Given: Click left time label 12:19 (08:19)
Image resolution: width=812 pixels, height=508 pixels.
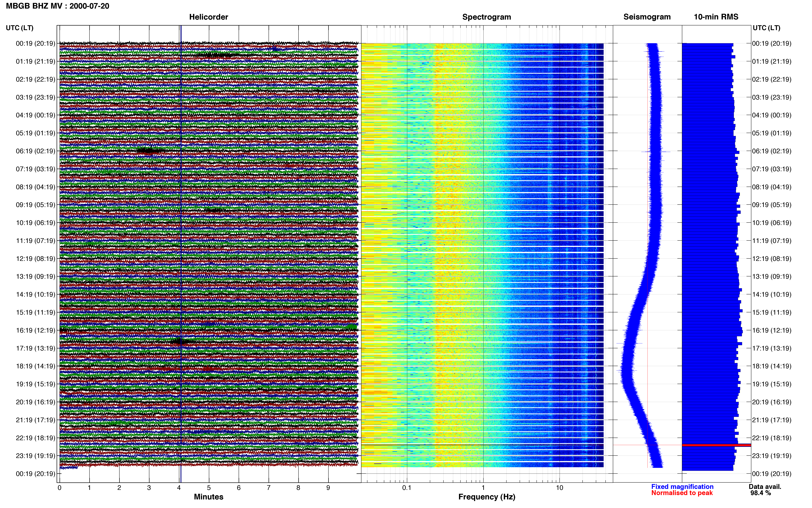Looking at the screenshot, I should pos(35,259).
